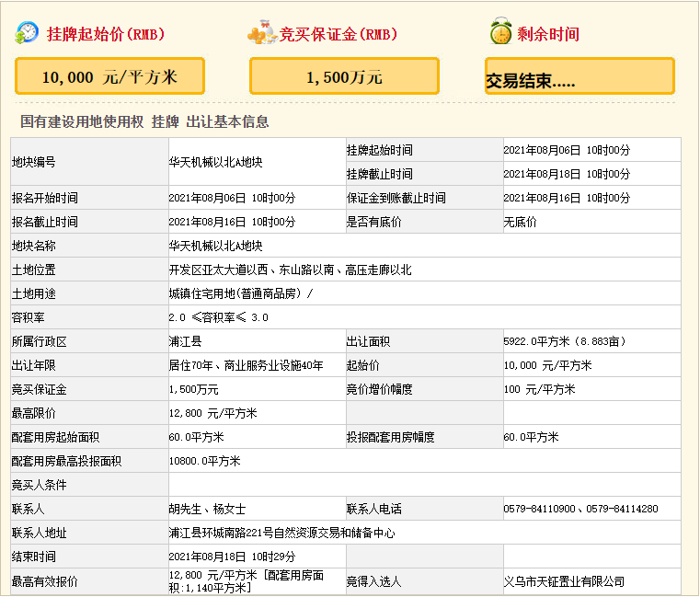Click the 挂牌起始价(RMB) red heading

coord(106,35)
